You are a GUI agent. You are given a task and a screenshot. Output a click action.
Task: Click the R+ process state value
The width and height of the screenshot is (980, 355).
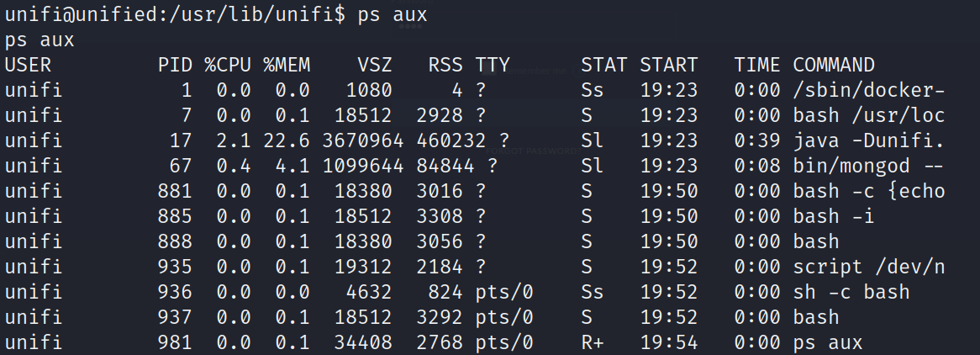592,342
